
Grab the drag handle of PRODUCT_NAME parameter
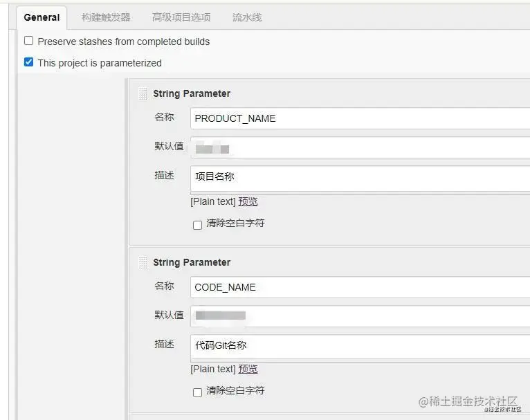click(x=143, y=93)
